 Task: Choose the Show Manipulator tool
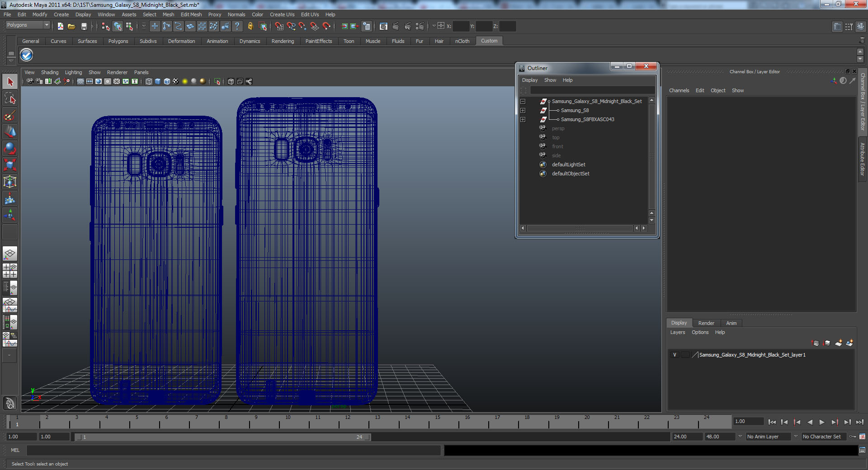pos(10,215)
